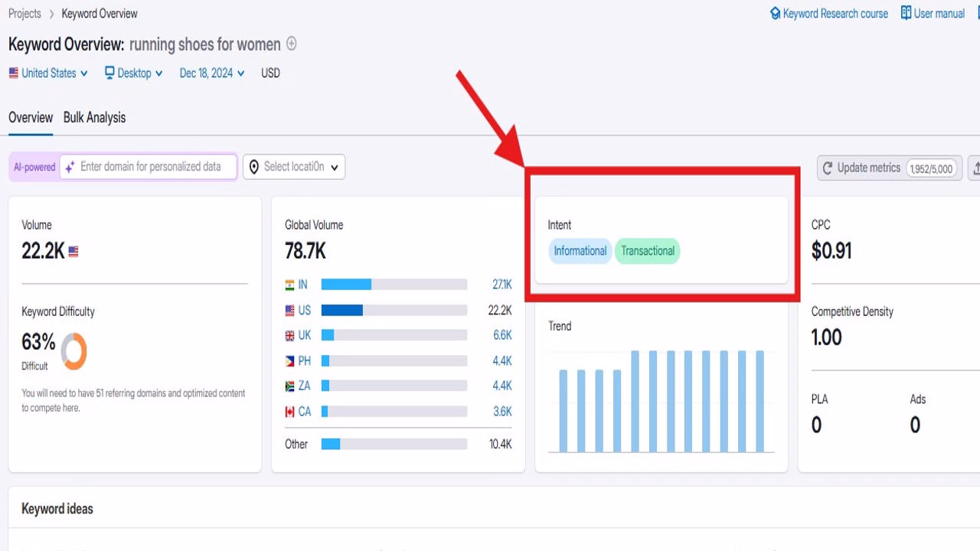Viewport: 980px width, 551px height.
Task: Click the monitor icon on Desktop selector
Action: point(110,73)
